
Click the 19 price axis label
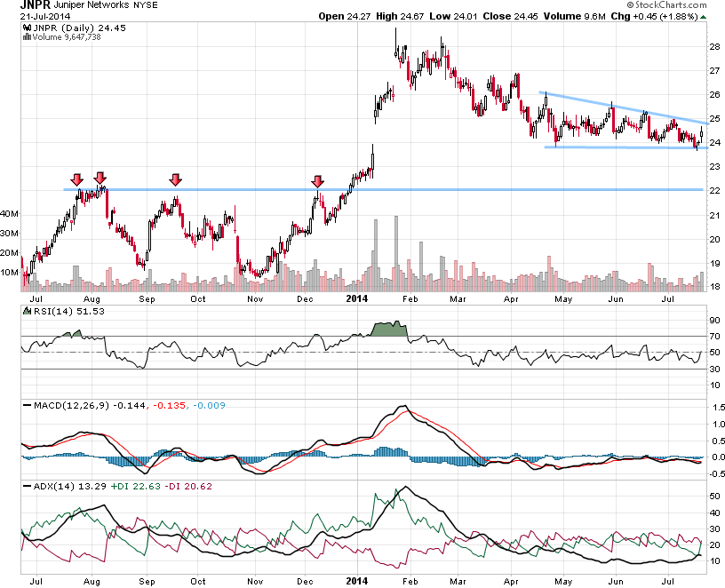click(715, 264)
